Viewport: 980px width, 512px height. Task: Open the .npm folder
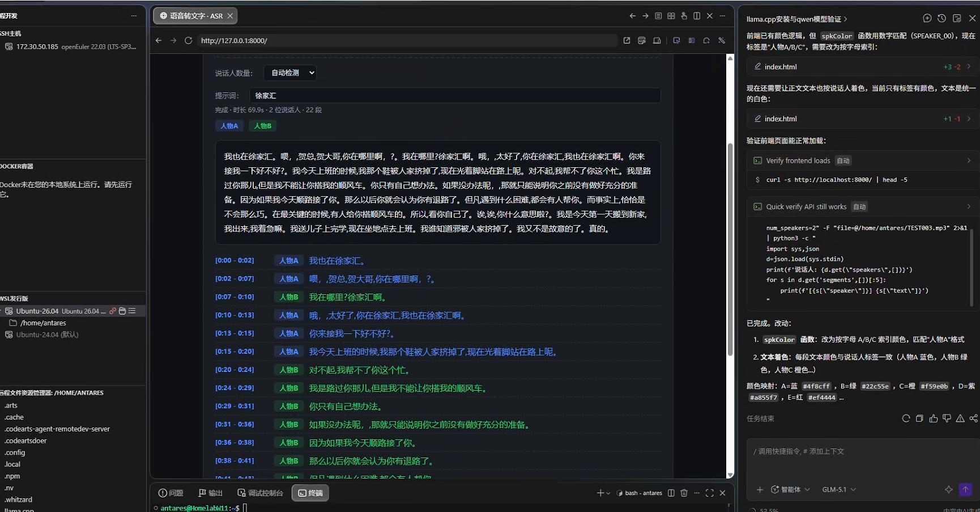tap(12, 476)
